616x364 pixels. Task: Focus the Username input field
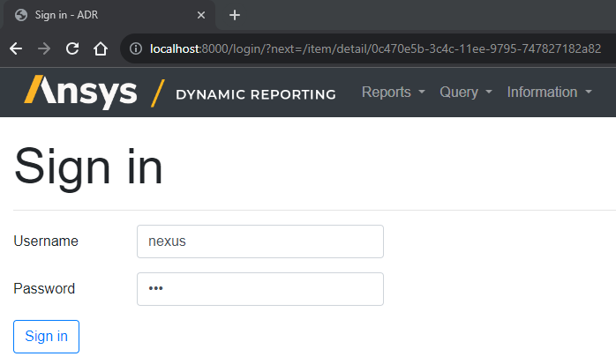tap(260, 241)
